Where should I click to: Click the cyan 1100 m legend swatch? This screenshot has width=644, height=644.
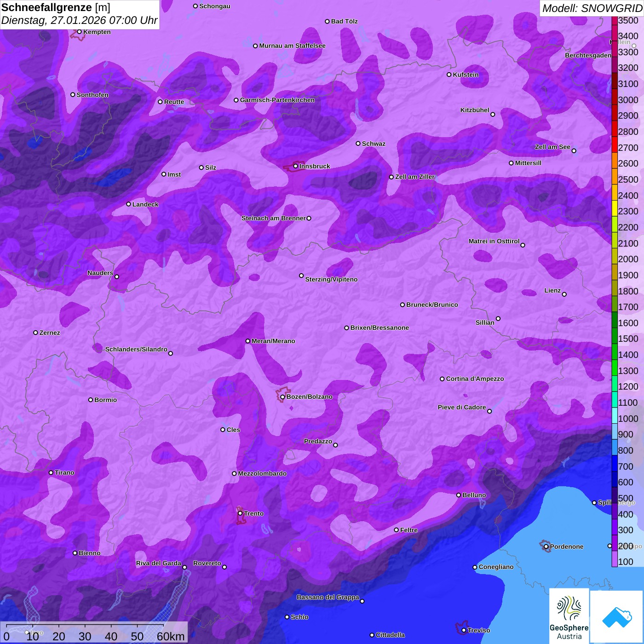[615, 399]
